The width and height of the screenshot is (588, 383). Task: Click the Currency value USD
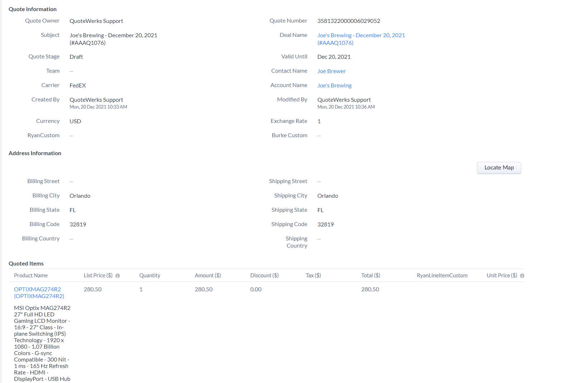(x=75, y=121)
